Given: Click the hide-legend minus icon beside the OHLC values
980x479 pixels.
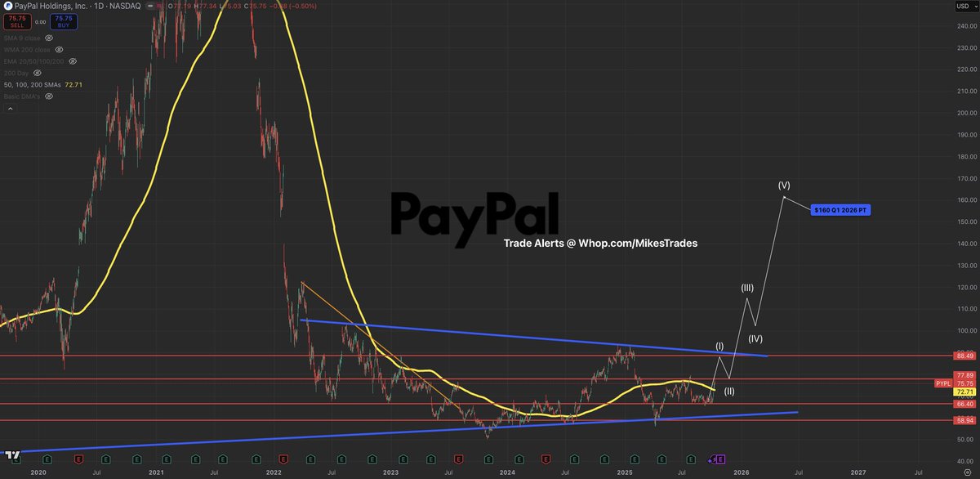Looking at the screenshot, I should [x=149, y=7].
